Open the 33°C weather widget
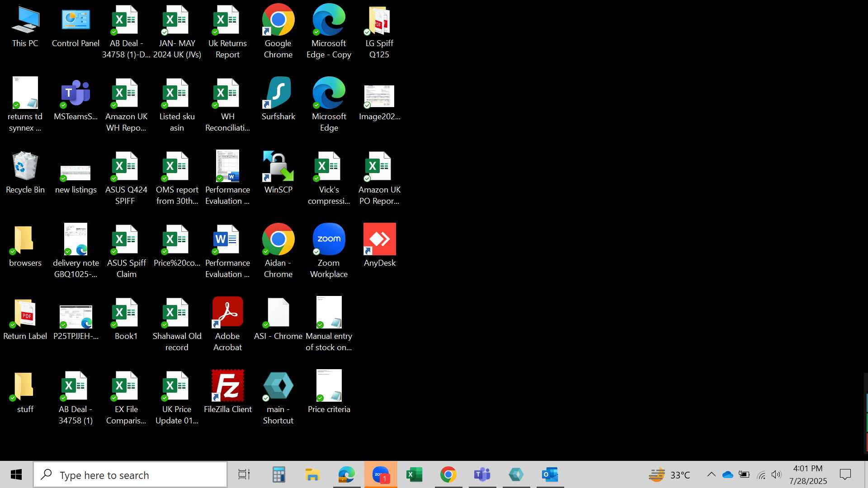Viewport: 868px width, 488px height. (x=670, y=475)
